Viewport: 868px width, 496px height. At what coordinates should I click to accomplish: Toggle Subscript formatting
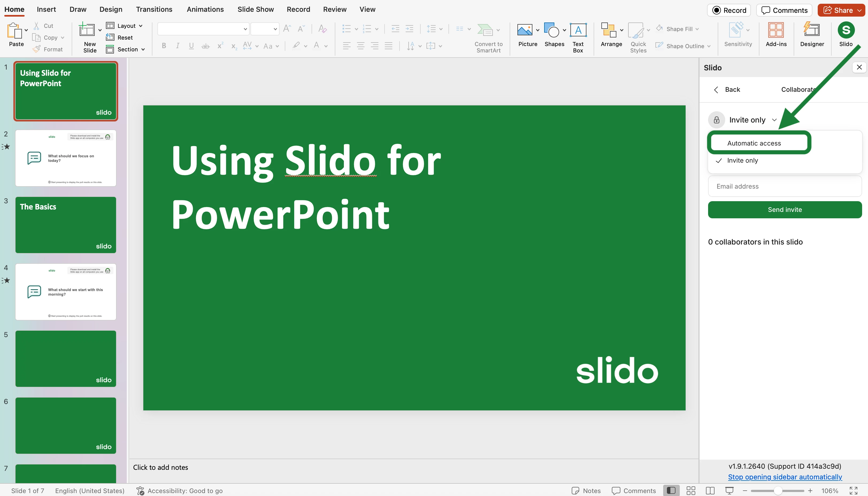coord(234,46)
